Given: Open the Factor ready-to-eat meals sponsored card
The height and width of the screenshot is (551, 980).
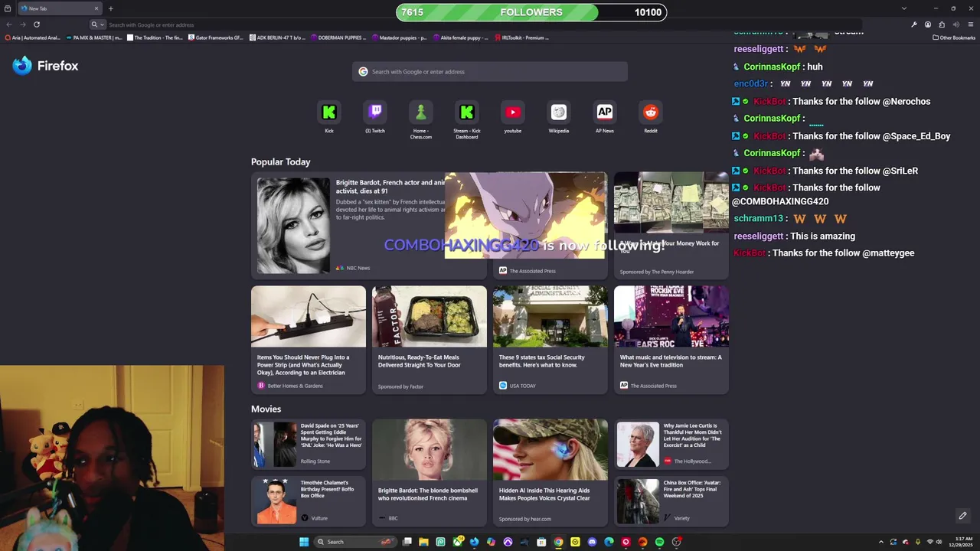Looking at the screenshot, I should tap(430, 341).
